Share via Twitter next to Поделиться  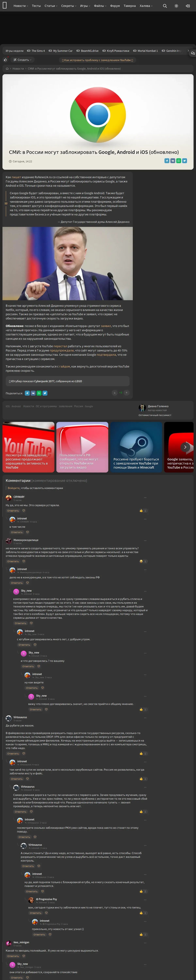[x=45, y=393]
